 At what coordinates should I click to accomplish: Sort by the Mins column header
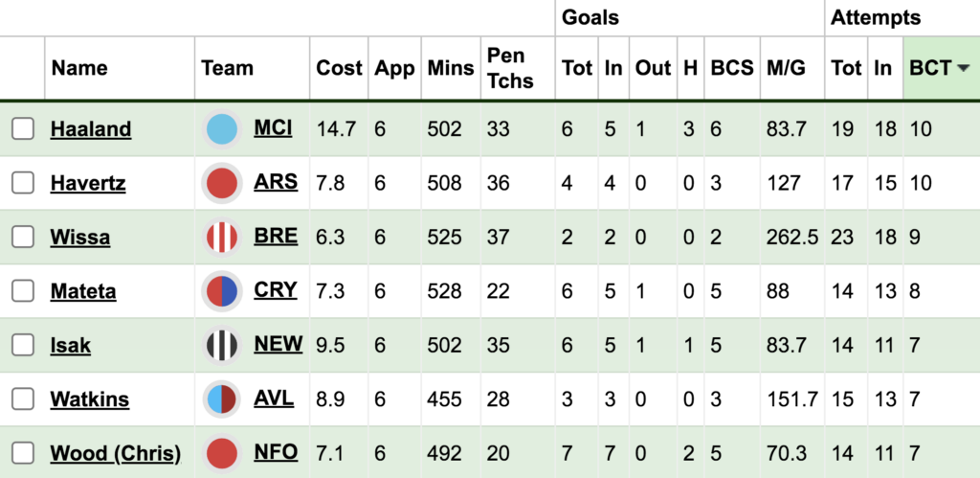[x=451, y=68]
